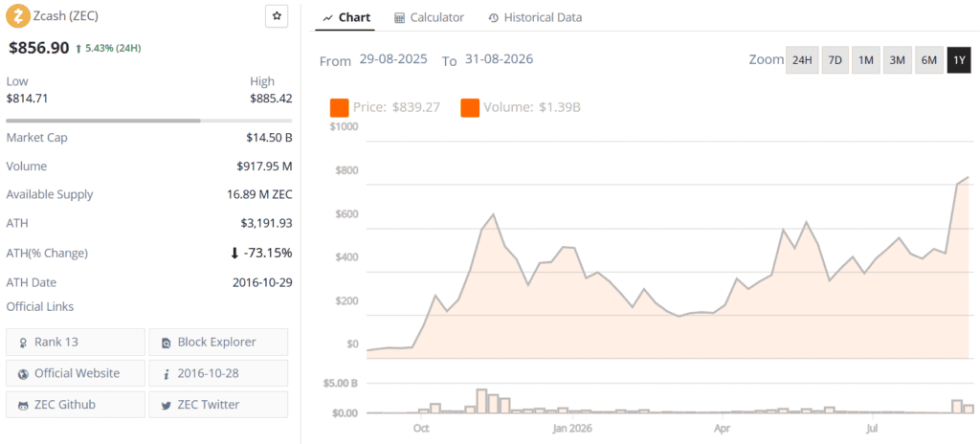Click the Oct label on chart axis
The height and width of the screenshot is (444, 980).
[x=421, y=429]
